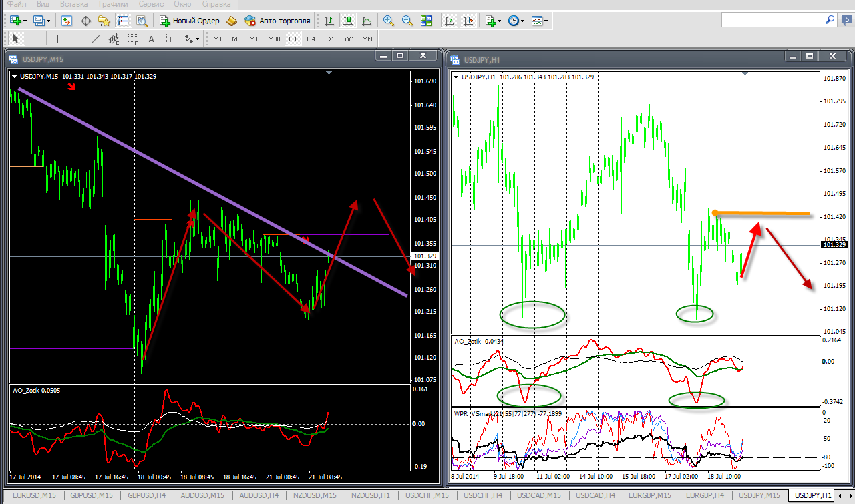The height and width of the screenshot is (504, 855).
Task: Choose the Trendline drawing tool
Action: (x=96, y=39)
